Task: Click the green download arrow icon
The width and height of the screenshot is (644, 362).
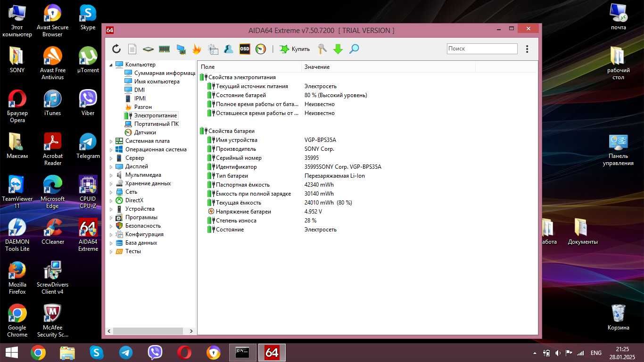Action: point(338,49)
